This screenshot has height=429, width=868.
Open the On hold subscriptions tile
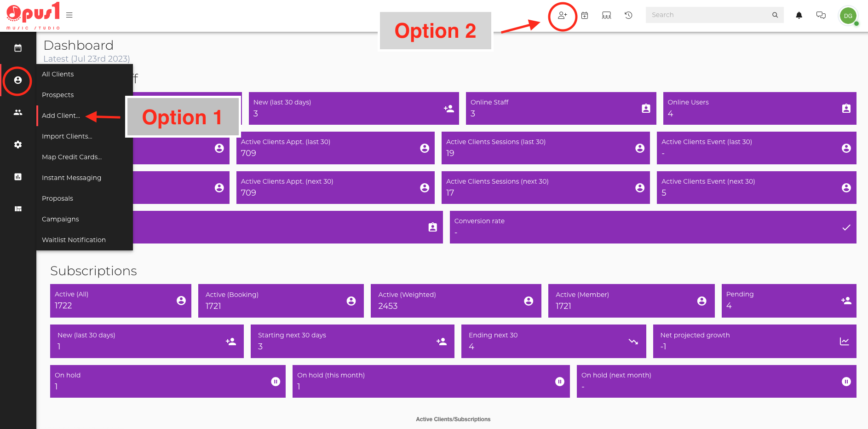[168, 381]
